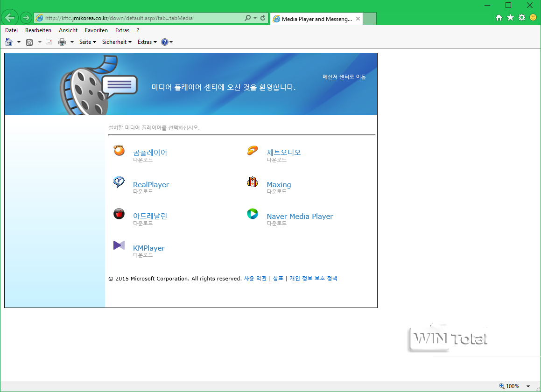The width and height of the screenshot is (541, 392).
Task: Click the address bar URL field
Action: tap(143, 18)
